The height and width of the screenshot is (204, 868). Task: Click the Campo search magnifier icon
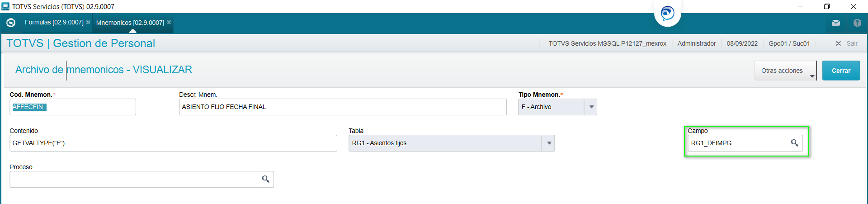[x=794, y=143]
